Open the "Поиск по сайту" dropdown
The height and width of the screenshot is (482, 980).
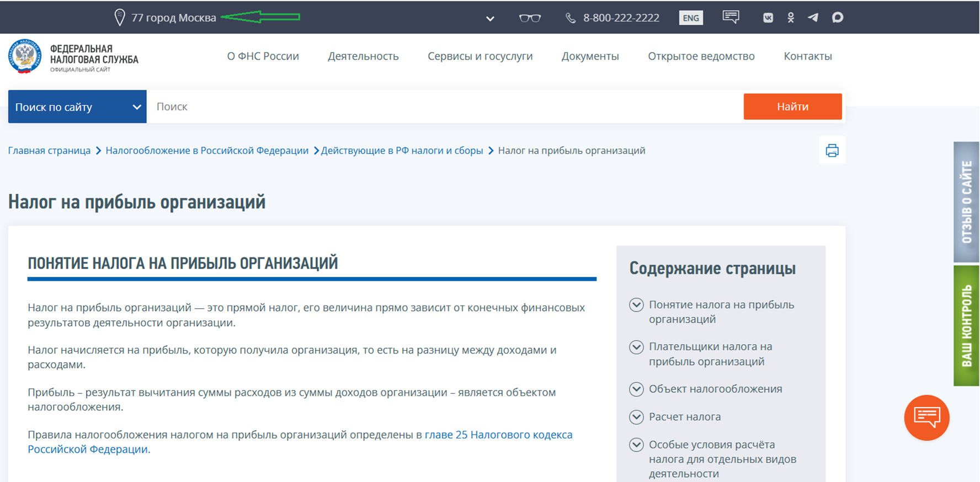tap(77, 107)
